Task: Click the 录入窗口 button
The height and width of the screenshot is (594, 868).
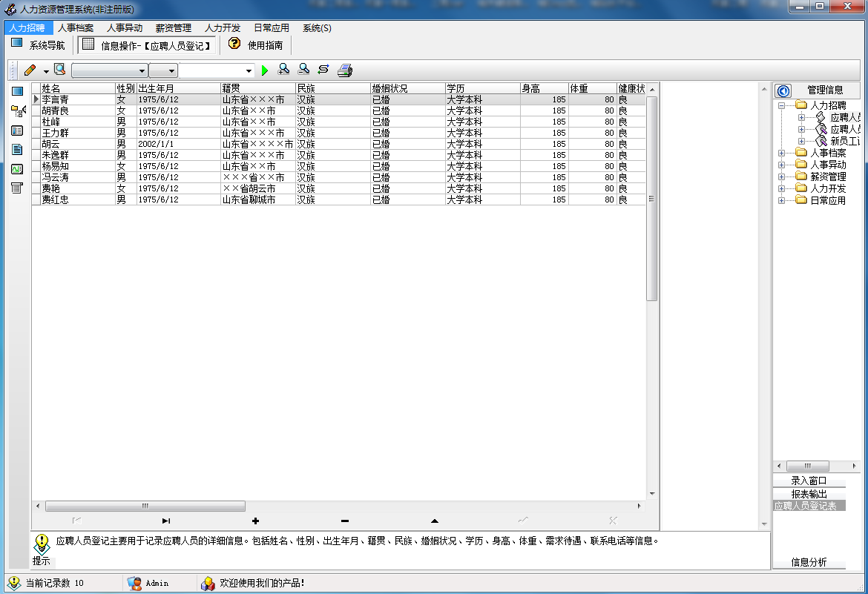Action: pyautogui.click(x=809, y=481)
